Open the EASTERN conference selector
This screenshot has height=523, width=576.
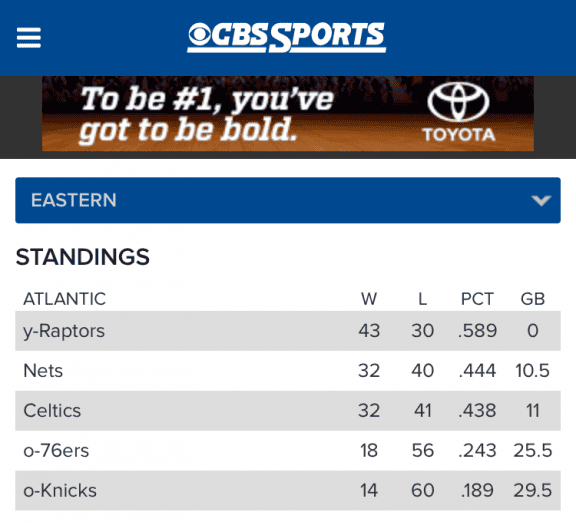(x=288, y=200)
